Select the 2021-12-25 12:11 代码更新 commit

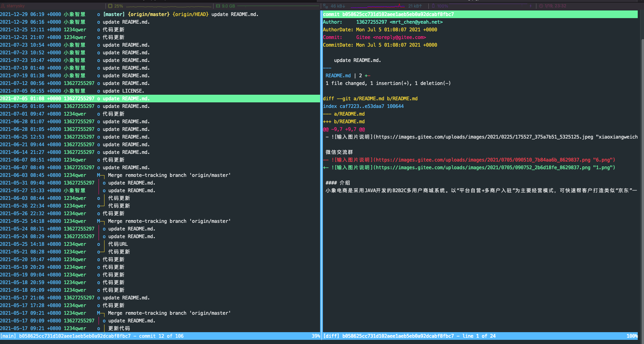pyautogui.click(x=160, y=30)
